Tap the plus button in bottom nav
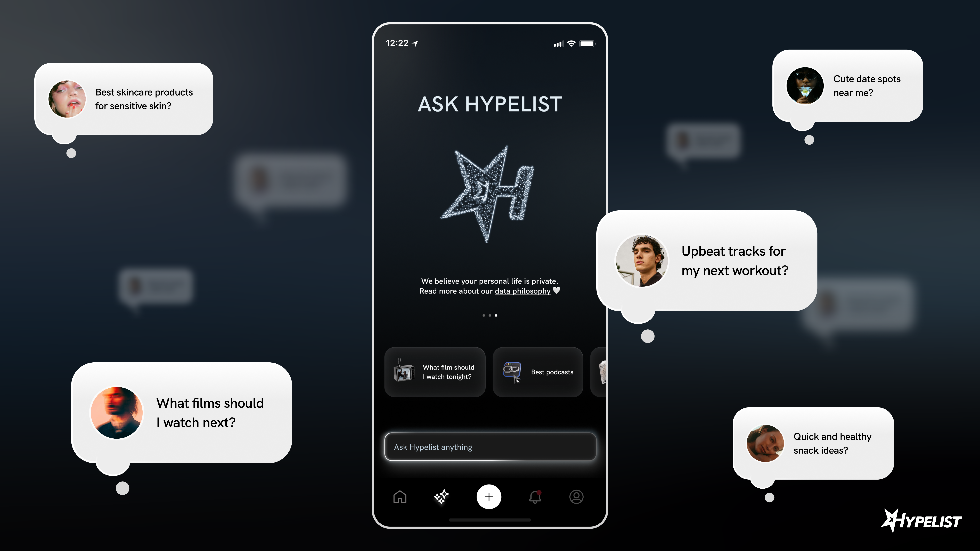The height and width of the screenshot is (551, 980). [489, 497]
